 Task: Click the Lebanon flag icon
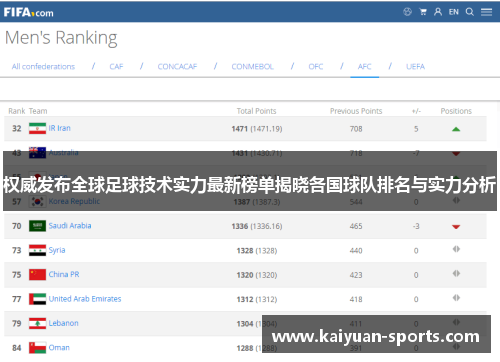(37, 323)
